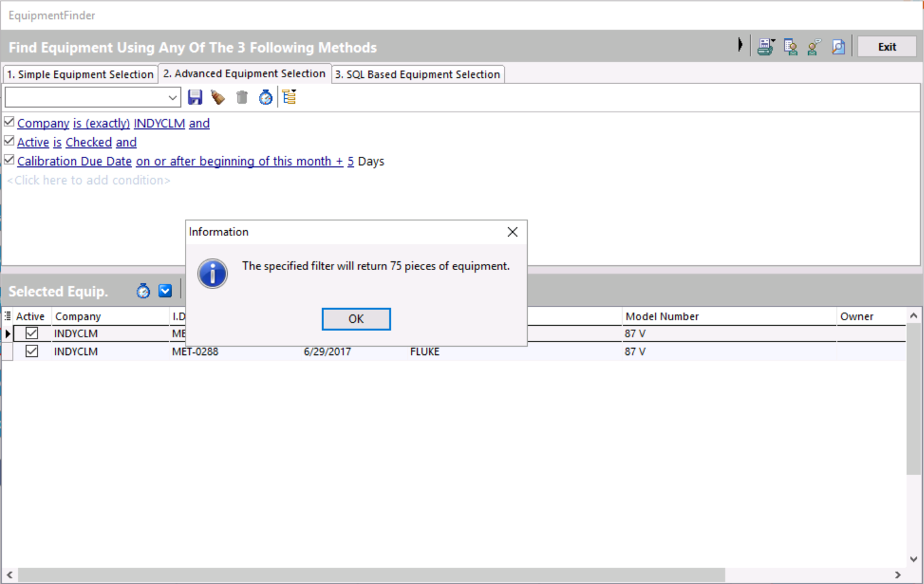The height and width of the screenshot is (584, 924).
Task: Click the stopwatch icon beside the trash can
Action: pyautogui.click(x=266, y=97)
